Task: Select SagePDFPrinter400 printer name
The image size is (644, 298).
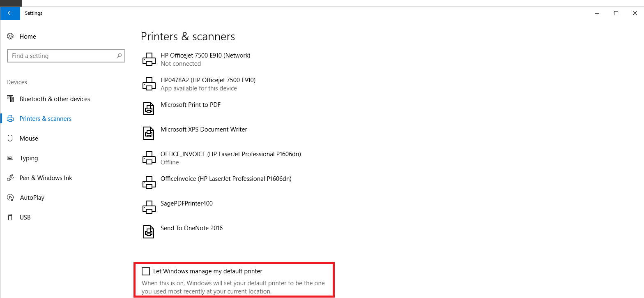Action: pos(186,203)
